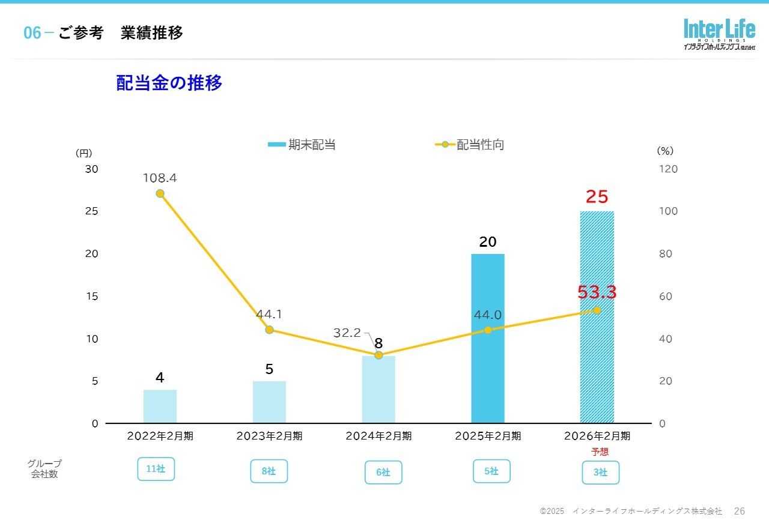Click the Inter Life Holdings logo
The height and width of the screenshot is (532, 769).
pyautogui.click(x=719, y=35)
